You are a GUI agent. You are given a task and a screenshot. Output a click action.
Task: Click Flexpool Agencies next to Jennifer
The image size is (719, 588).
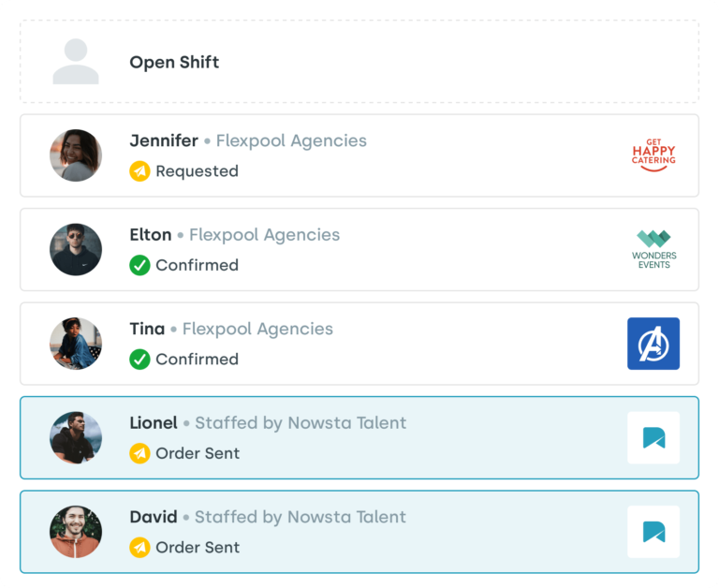291,140
